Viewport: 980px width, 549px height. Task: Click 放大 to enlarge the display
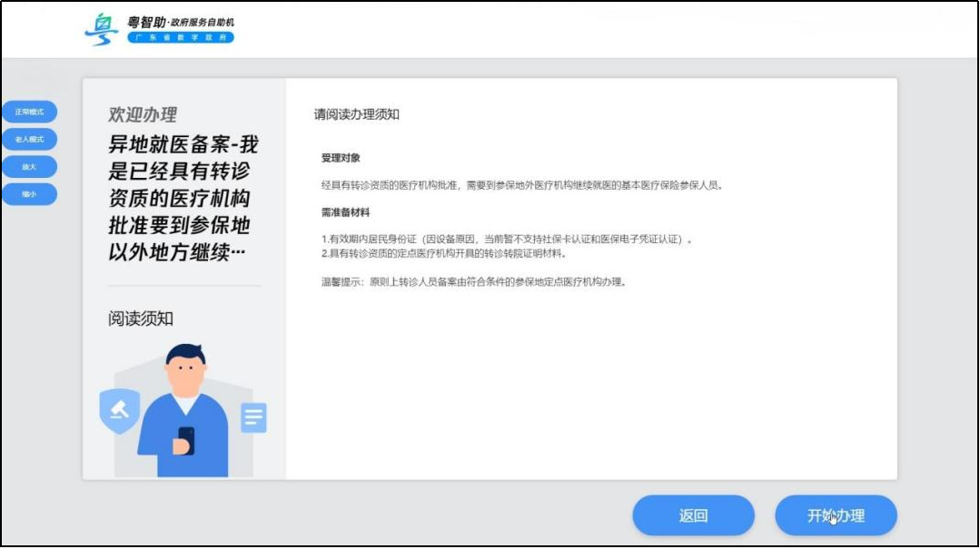pos(30,166)
